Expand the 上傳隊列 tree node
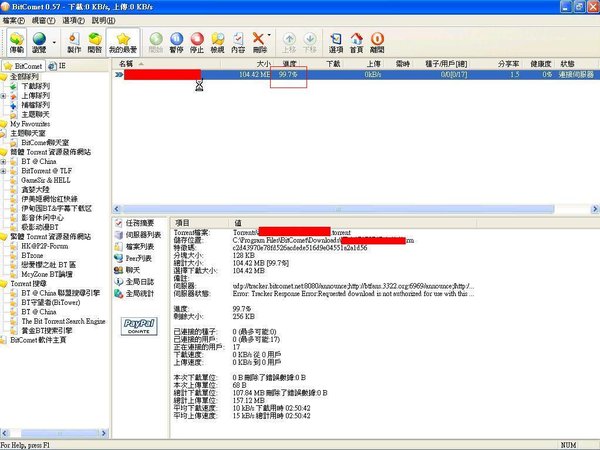The height and width of the screenshot is (450, 600). tap(3, 96)
